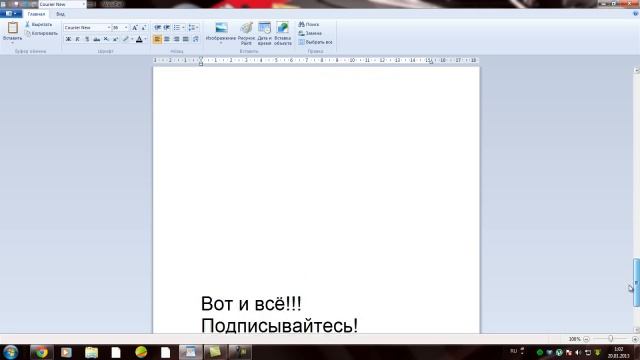Click the taskbar clock
The width and height of the screenshot is (640, 360).
pyautogui.click(x=618, y=352)
